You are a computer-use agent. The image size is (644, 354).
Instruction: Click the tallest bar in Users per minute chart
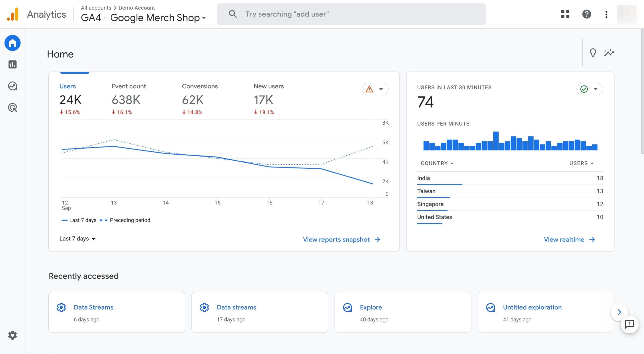(x=496, y=141)
